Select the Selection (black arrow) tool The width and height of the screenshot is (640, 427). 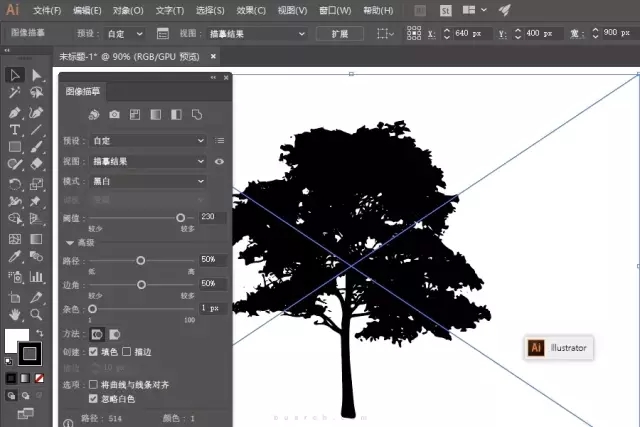(x=15, y=75)
